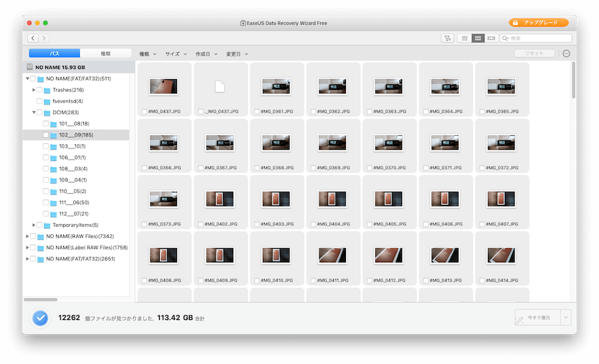The width and height of the screenshot is (599, 364).
Task: Click the TemporaryItems folder icon
Action: 47,226
